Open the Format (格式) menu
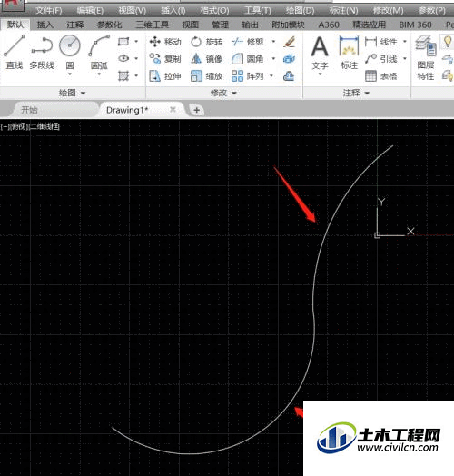This screenshot has width=454, height=476. coord(214,11)
